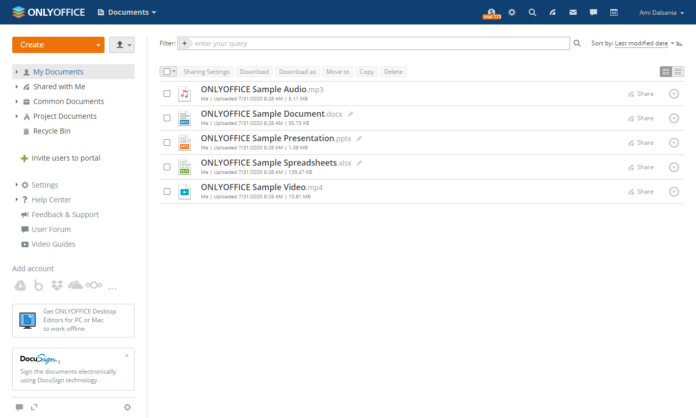696x418 pixels.
Task: Open the Sort by Last modified date dropdown
Action: click(x=647, y=44)
